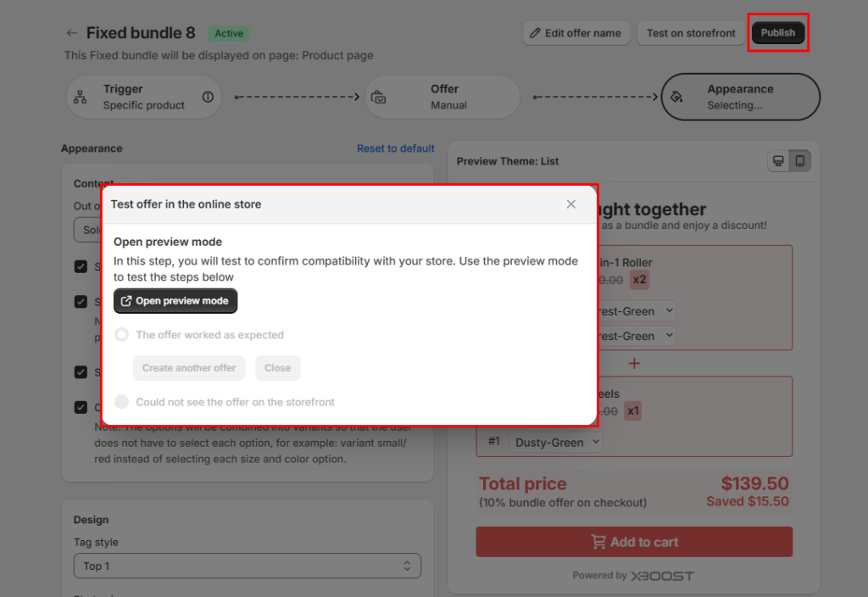Click the Reset to default link
The height and width of the screenshot is (597, 868).
[x=395, y=148]
